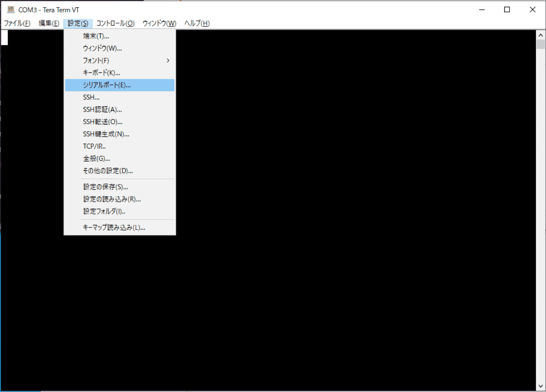
Task: Open 設定フォルダ(I).. entry
Action: click(104, 211)
